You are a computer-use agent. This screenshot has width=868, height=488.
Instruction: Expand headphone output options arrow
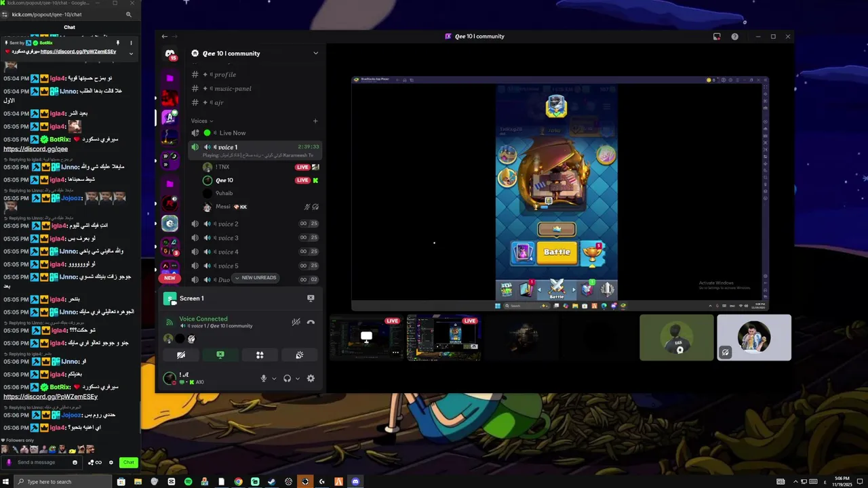[x=297, y=378]
